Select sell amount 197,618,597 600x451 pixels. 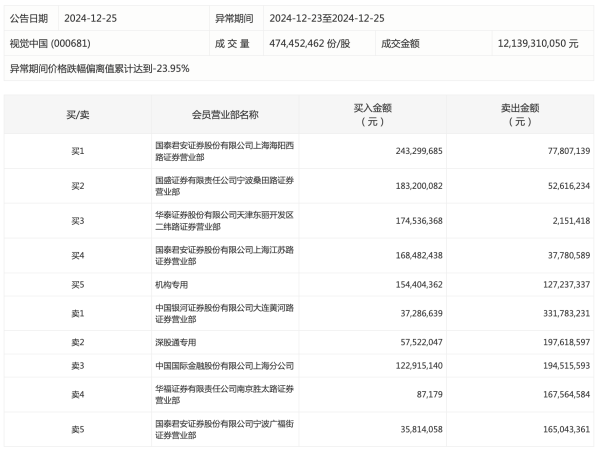(567, 342)
